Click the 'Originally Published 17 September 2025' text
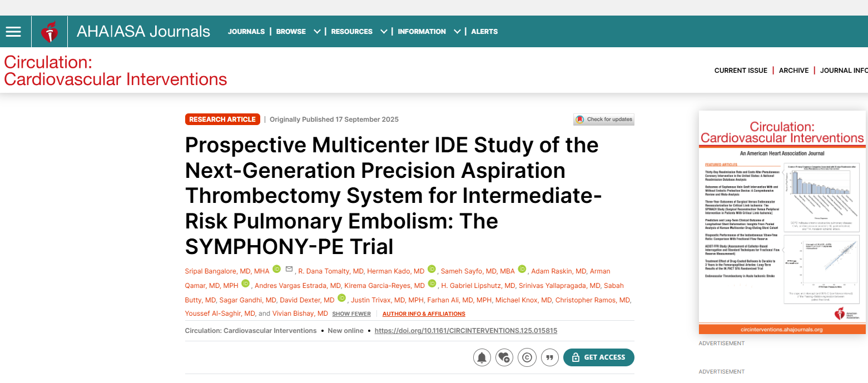 pyautogui.click(x=334, y=120)
